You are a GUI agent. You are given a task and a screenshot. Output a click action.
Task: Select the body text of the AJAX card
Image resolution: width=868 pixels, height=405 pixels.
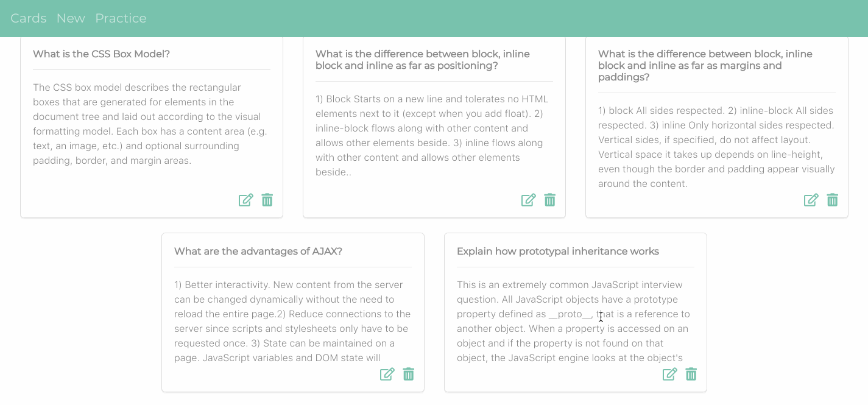[x=292, y=321]
